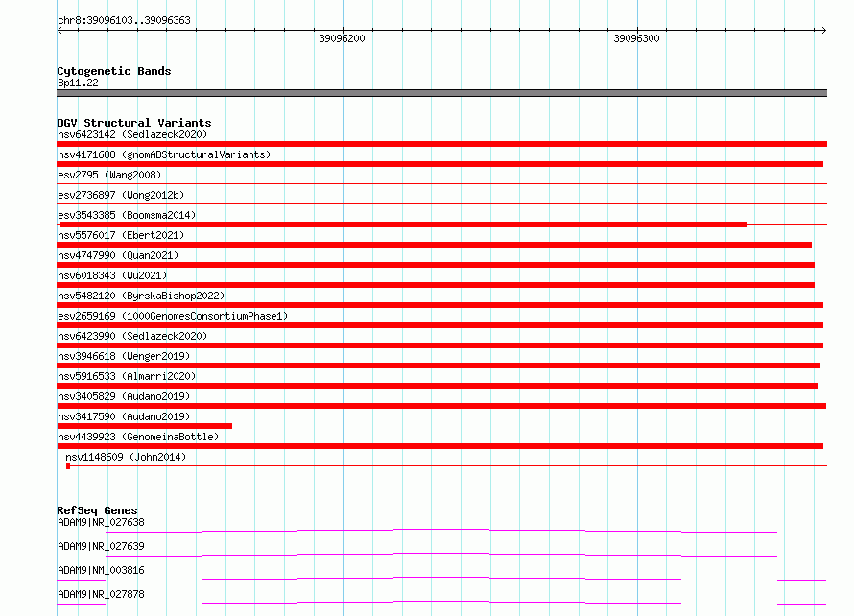Click the red bar of nsv5916533
This screenshot has width=854, height=616.
[438, 386]
